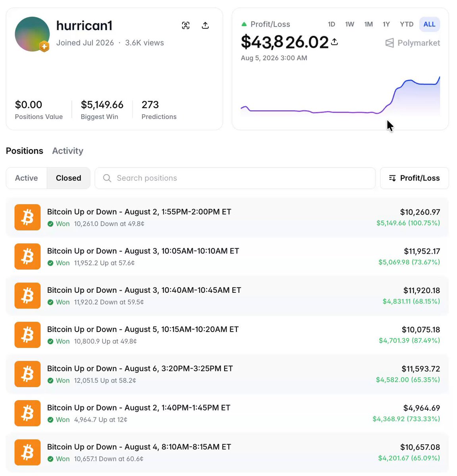Image resolution: width=457 pixels, height=476 pixels.
Task: Click the orange verified badge on avatar
Action: pyautogui.click(x=44, y=46)
